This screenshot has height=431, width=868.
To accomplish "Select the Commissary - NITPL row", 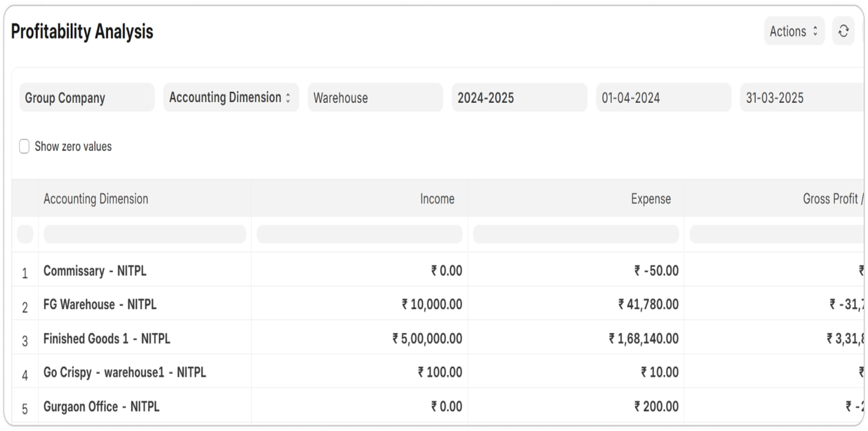I will tap(95, 270).
